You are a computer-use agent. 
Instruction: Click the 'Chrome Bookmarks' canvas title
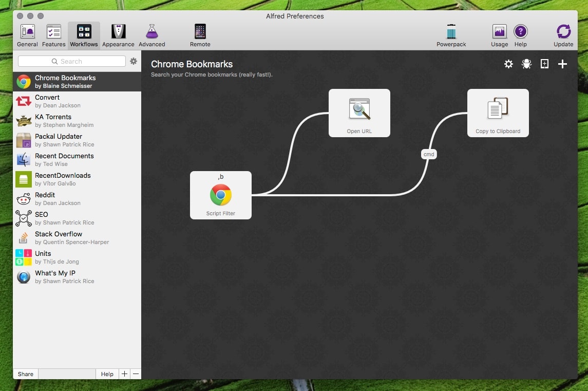192,64
